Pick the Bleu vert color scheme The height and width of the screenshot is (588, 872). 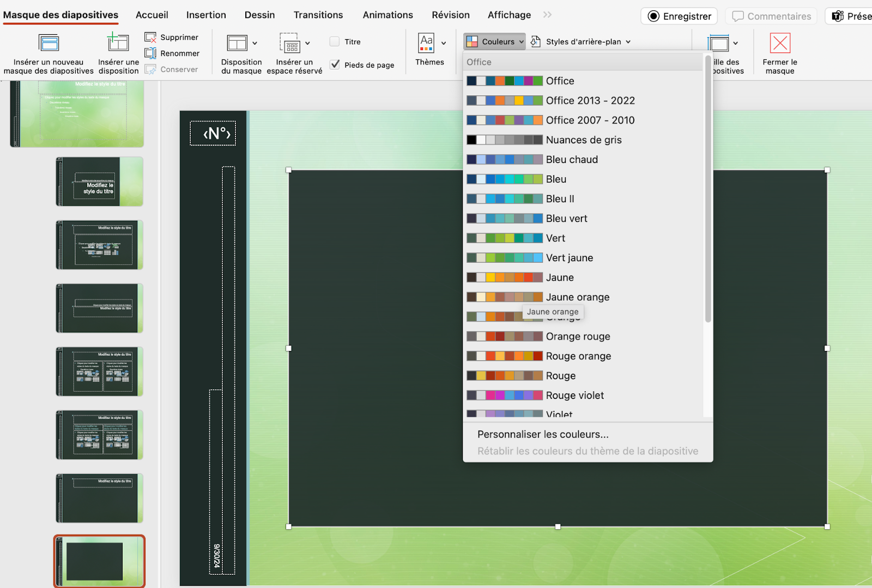click(583, 218)
